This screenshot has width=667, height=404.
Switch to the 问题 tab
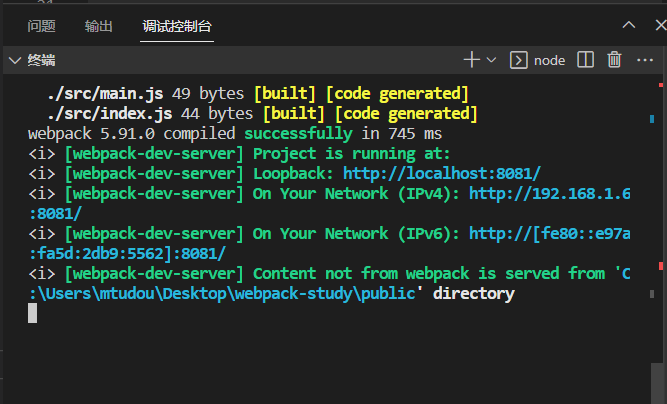[x=42, y=26]
